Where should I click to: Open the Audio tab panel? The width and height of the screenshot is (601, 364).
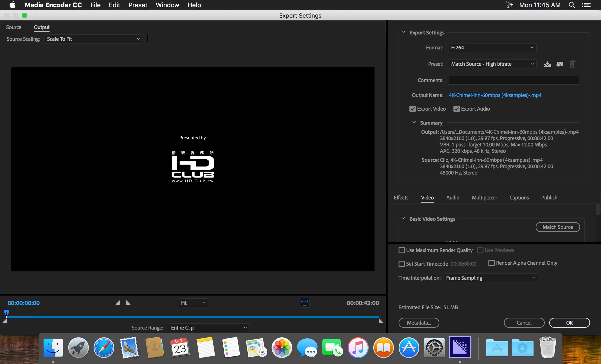[453, 198]
